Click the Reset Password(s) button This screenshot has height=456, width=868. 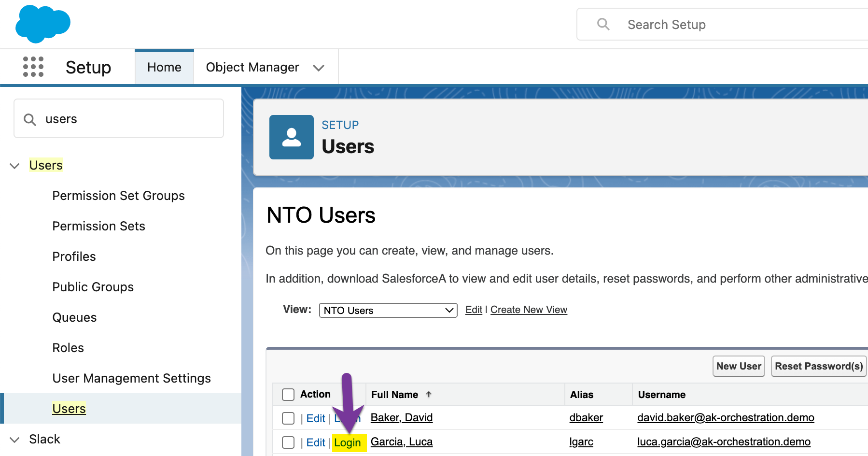[819, 366]
